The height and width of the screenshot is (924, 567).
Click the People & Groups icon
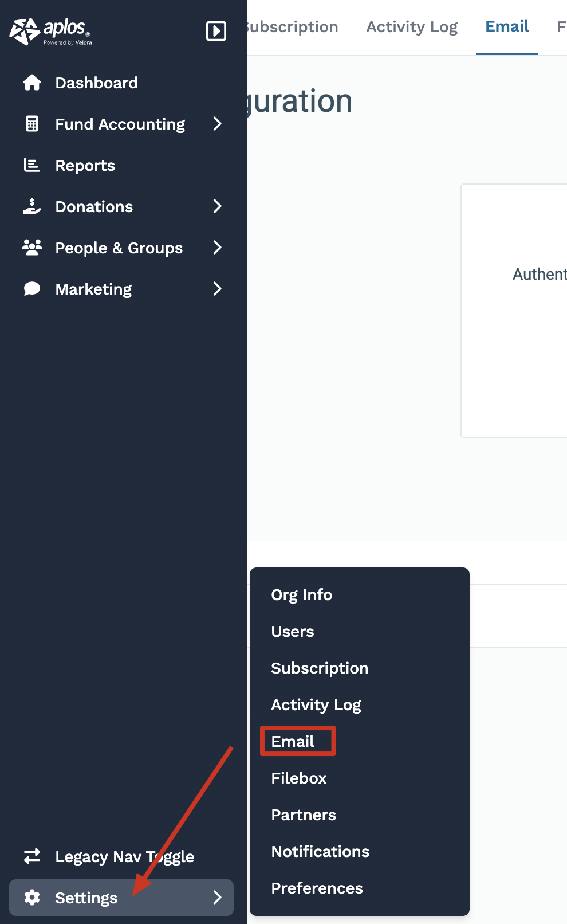click(x=32, y=248)
